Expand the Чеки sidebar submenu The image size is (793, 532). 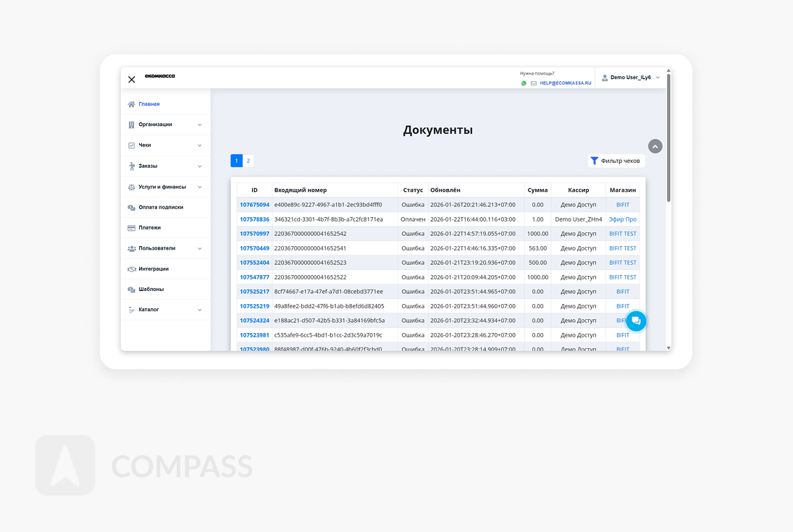tap(165, 145)
